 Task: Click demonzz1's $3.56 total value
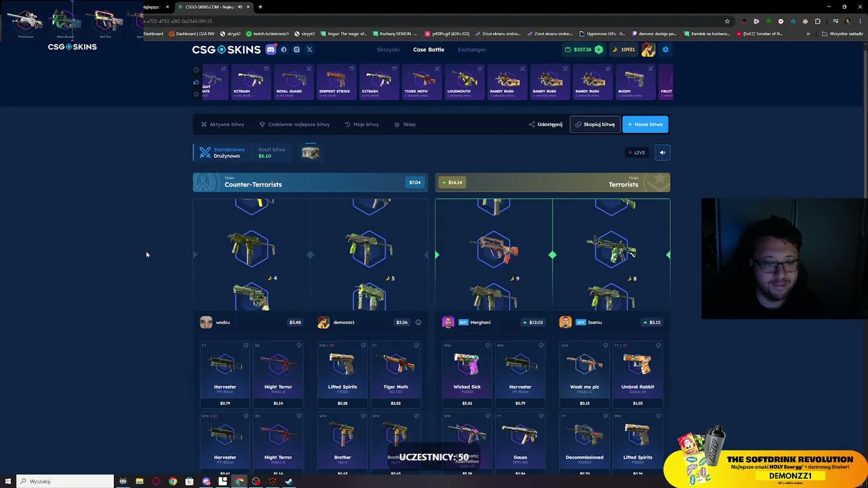click(x=401, y=323)
